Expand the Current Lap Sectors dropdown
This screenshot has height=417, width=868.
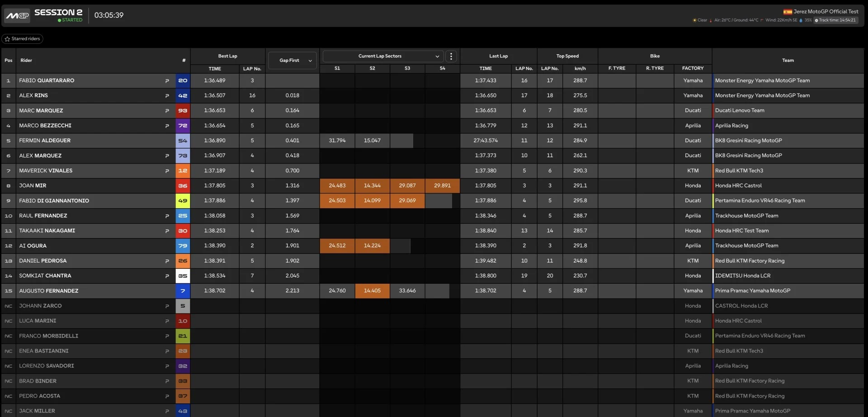click(x=383, y=56)
